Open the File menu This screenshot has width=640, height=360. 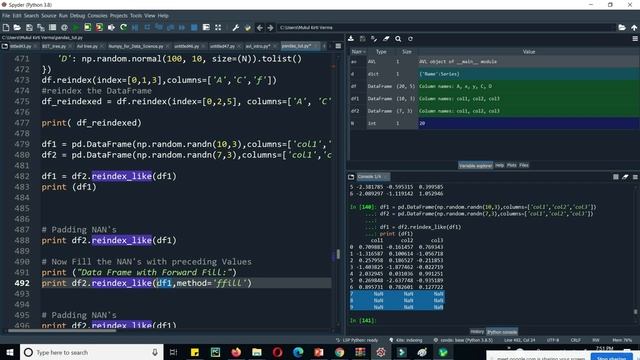pyautogui.click(x=6, y=16)
